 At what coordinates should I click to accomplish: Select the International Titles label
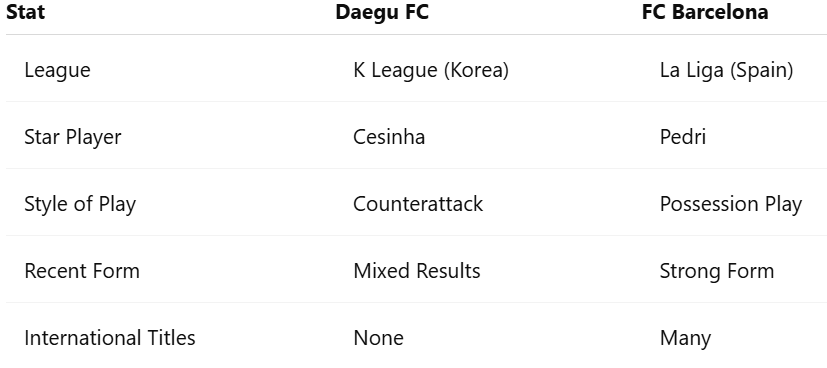[x=110, y=338]
